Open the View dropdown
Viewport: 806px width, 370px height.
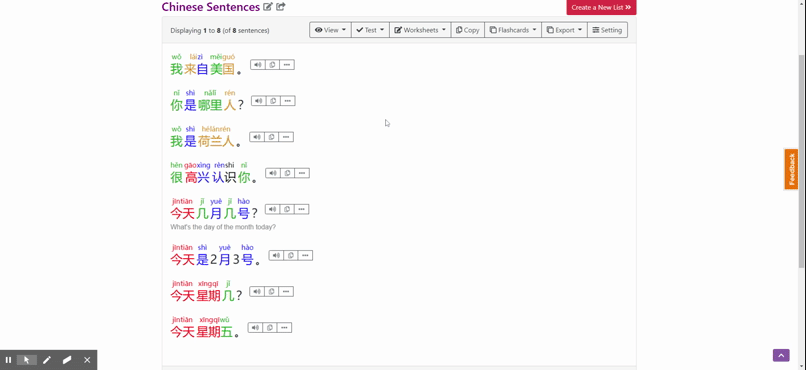330,30
